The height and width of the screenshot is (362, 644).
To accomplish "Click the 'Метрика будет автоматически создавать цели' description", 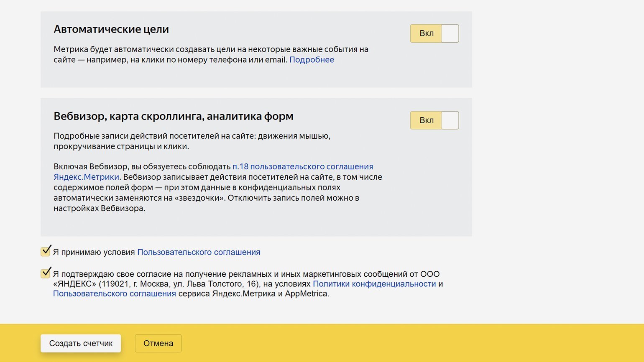I will (211, 49).
